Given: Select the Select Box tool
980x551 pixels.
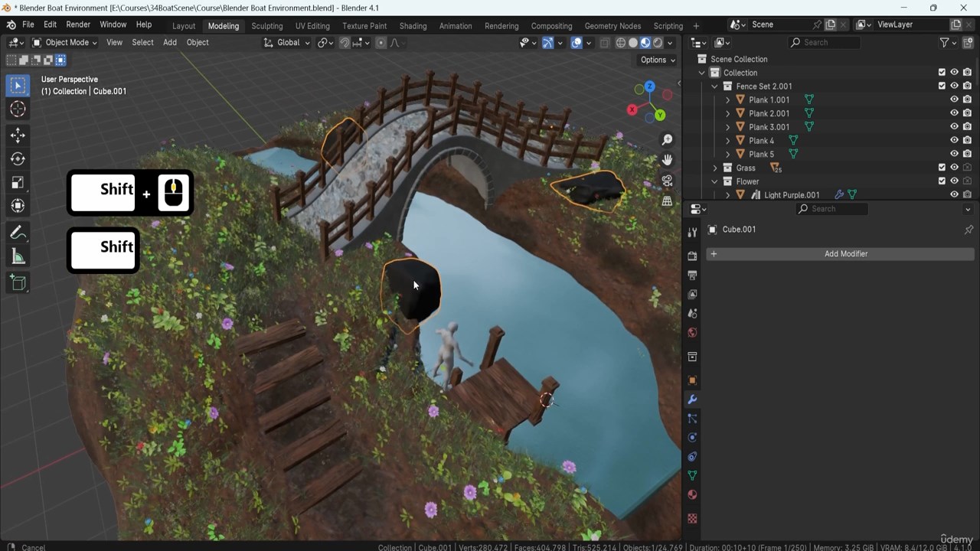Looking at the screenshot, I should (18, 86).
